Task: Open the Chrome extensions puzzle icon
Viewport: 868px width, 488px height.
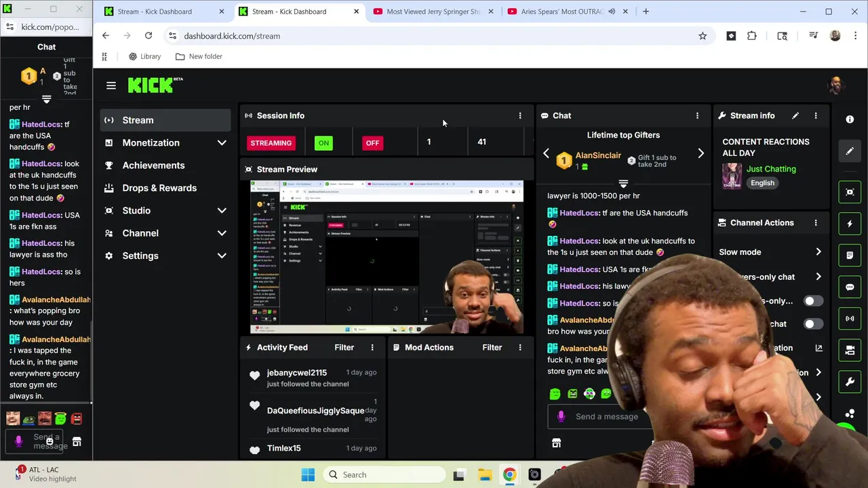Action: (x=752, y=36)
